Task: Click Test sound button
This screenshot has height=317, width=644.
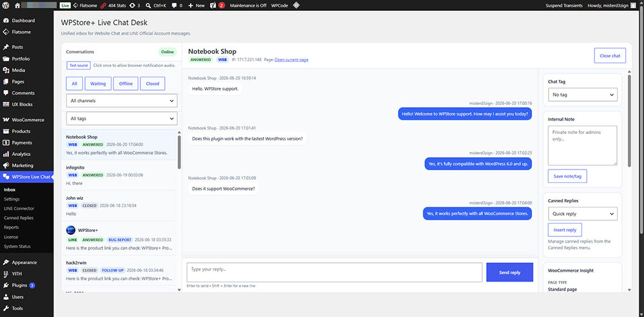Action: coord(79,65)
